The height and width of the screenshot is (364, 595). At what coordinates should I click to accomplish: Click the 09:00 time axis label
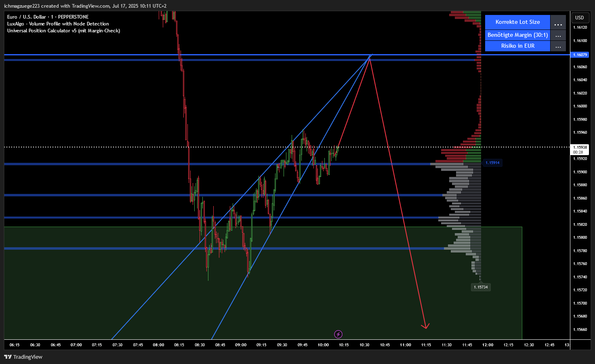tap(241, 345)
